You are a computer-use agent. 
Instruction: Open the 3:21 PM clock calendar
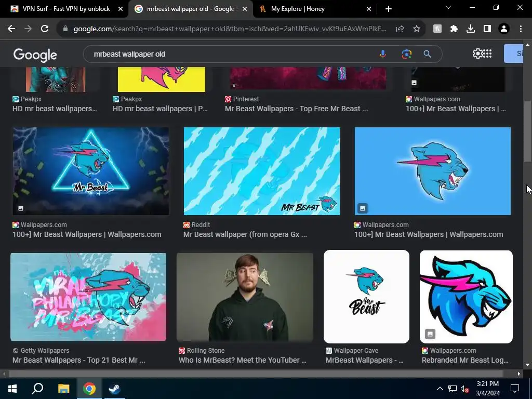click(x=487, y=389)
